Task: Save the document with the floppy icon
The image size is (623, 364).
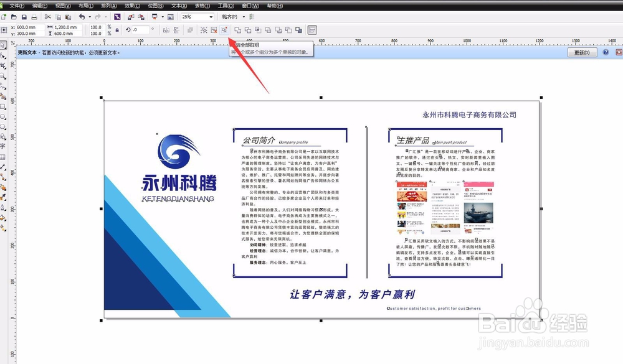Action: pos(24,17)
